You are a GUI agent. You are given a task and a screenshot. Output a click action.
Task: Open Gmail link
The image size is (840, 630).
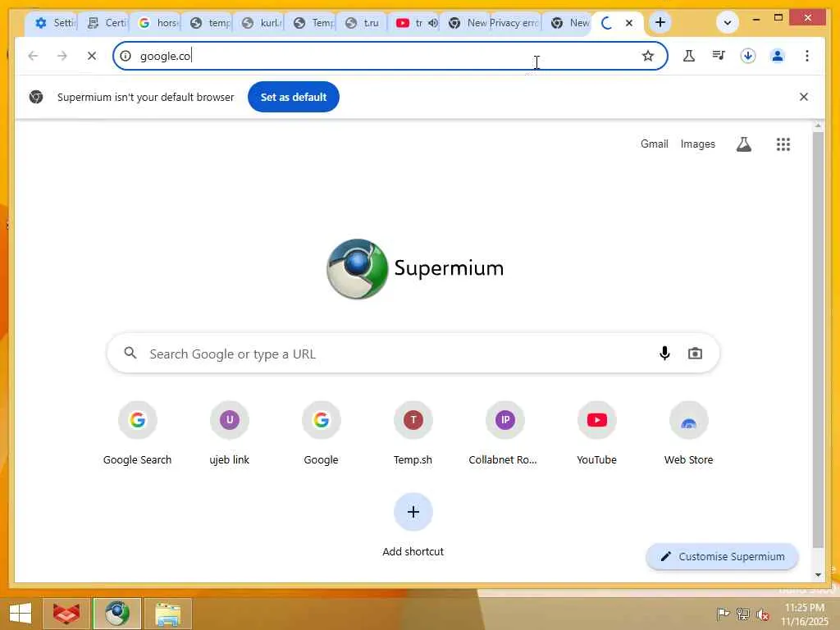[x=654, y=144]
